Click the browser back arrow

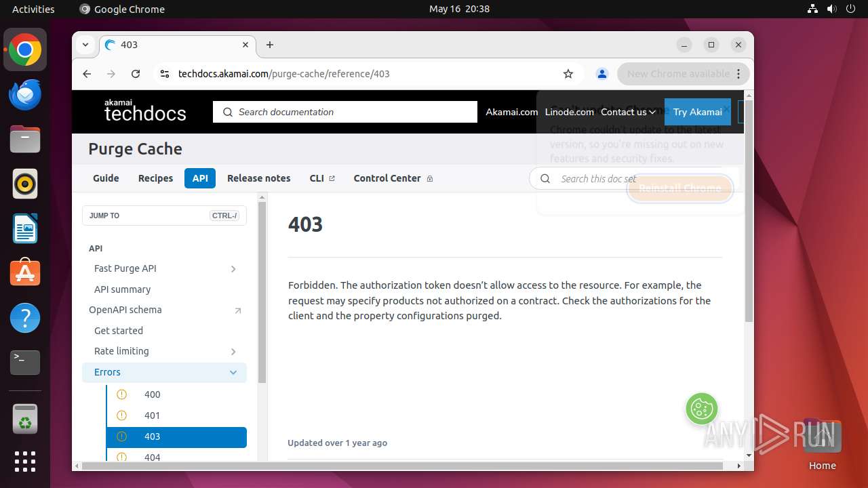coord(87,74)
